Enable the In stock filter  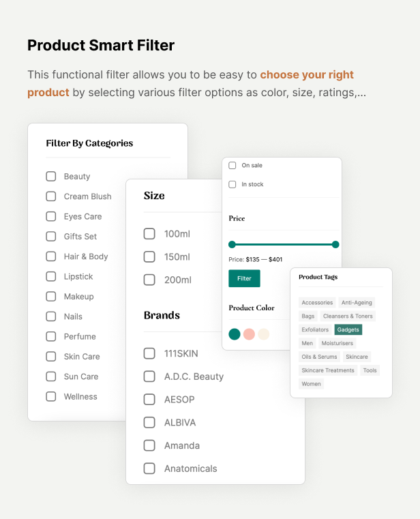(232, 184)
